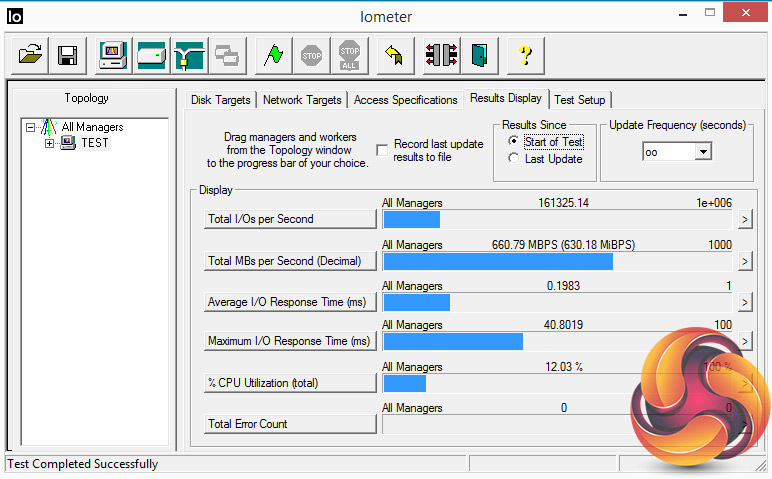Click % CPU Utilization progress bar
The width and height of the screenshot is (772, 479).
(x=557, y=383)
